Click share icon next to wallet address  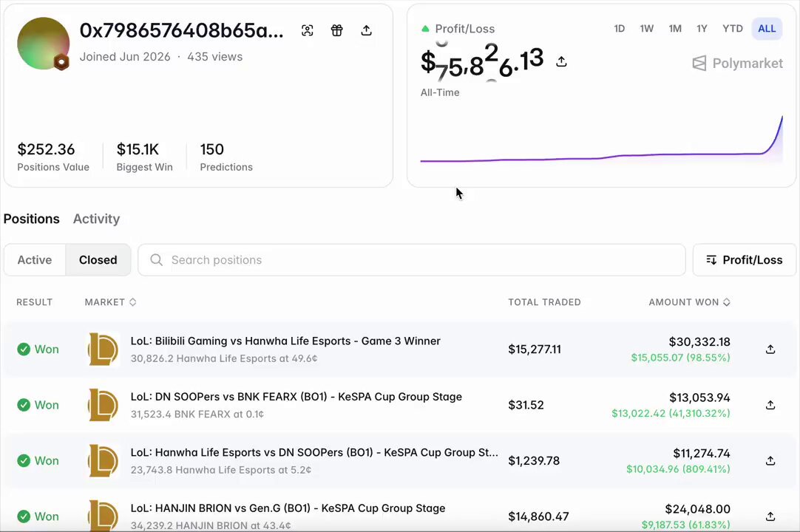(366, 30)
